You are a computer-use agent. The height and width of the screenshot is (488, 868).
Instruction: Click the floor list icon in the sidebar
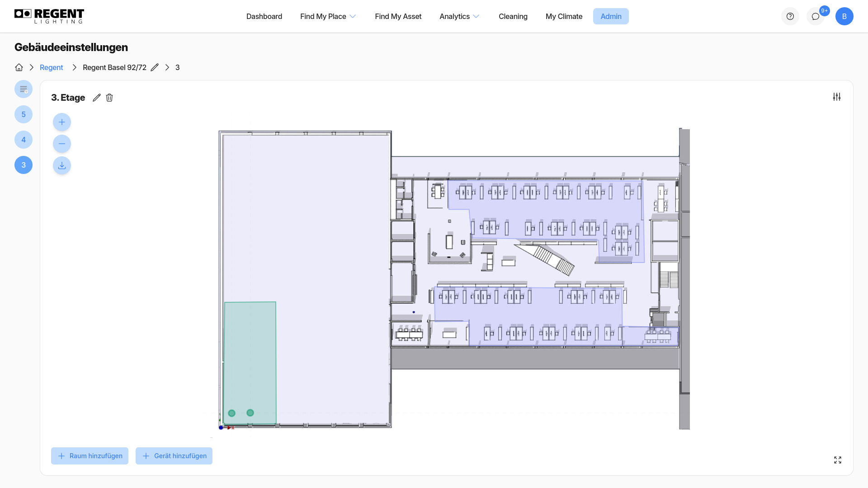tap(24, 89)
